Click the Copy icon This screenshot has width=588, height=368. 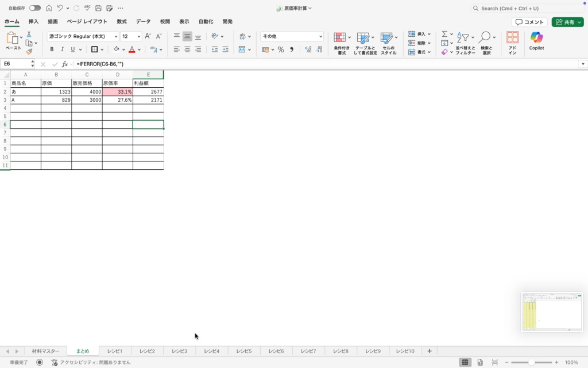coord(29,43)
